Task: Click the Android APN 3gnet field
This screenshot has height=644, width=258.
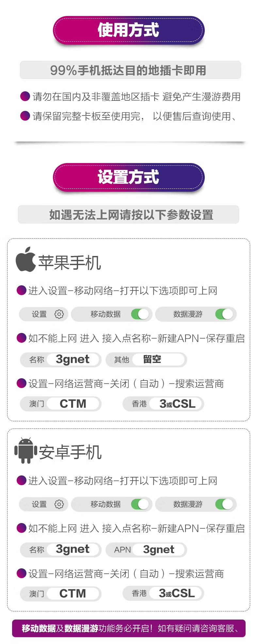Action: [159, 549]
